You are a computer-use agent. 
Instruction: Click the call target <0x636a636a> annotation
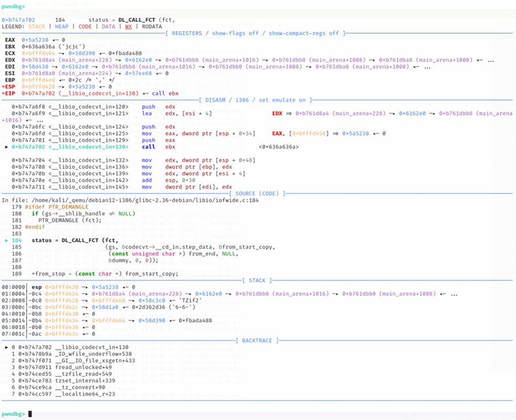tap(279, 147)
